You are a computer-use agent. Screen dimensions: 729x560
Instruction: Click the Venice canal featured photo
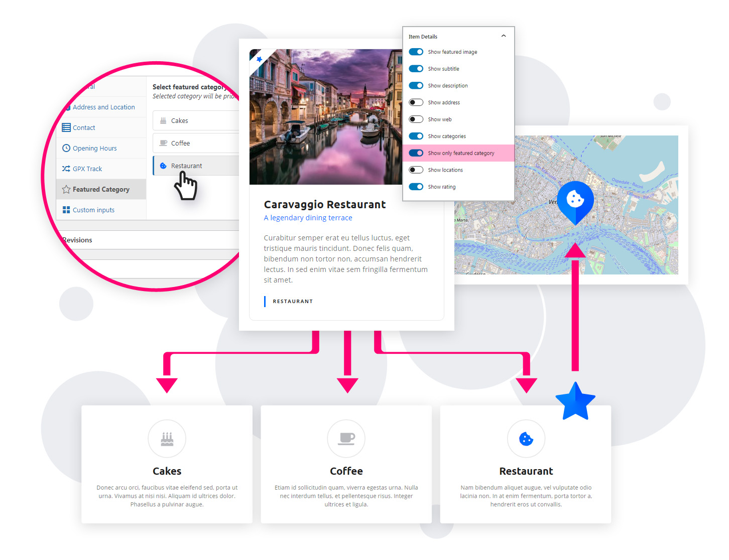tap(326, 117)
